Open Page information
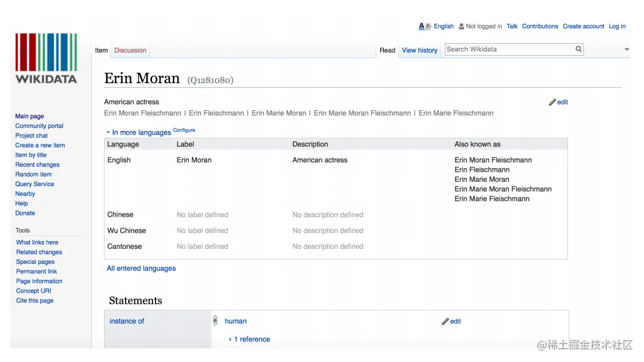Screen dimensions: 644x362 point(39,281)
